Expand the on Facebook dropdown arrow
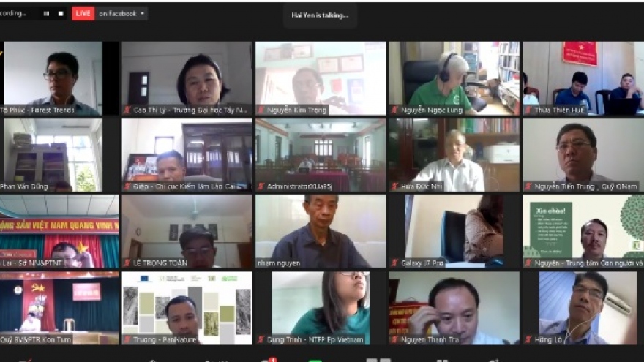The image size is (644, 362). 143,14
